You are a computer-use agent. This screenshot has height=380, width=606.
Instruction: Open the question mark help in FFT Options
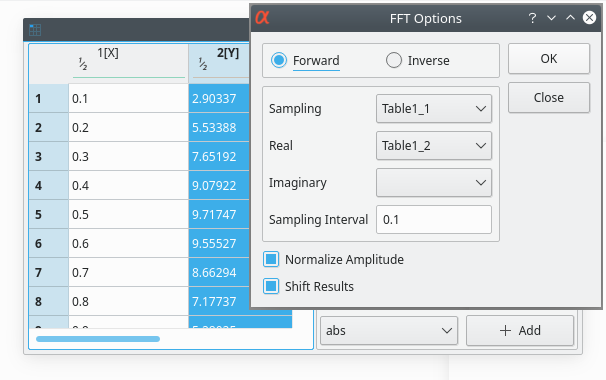coord(532,18)
